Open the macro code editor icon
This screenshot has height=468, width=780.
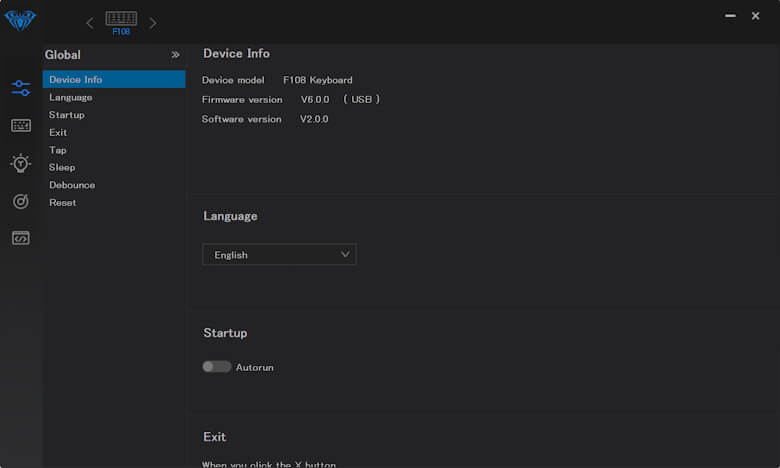[x=21, y=238]
